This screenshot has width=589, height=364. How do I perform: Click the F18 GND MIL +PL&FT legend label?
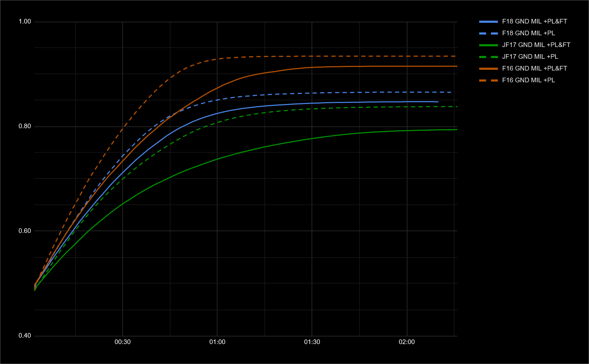click(534, 21)
